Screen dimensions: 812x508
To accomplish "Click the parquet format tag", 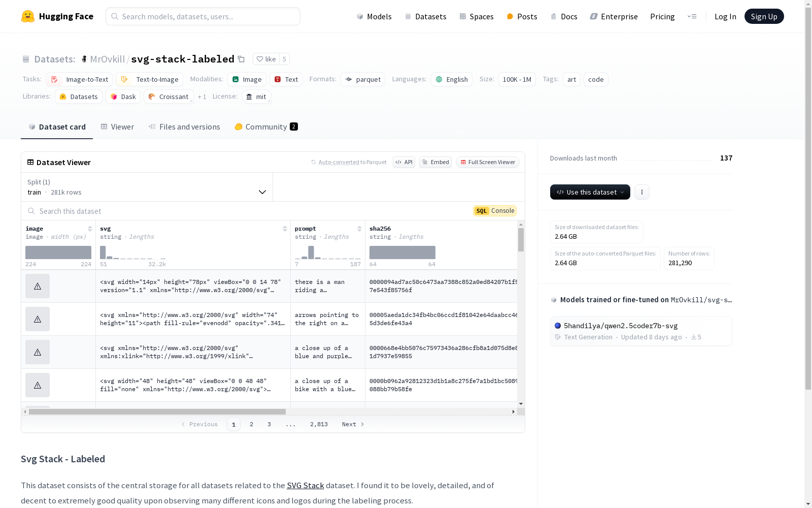I will (363, 79).
